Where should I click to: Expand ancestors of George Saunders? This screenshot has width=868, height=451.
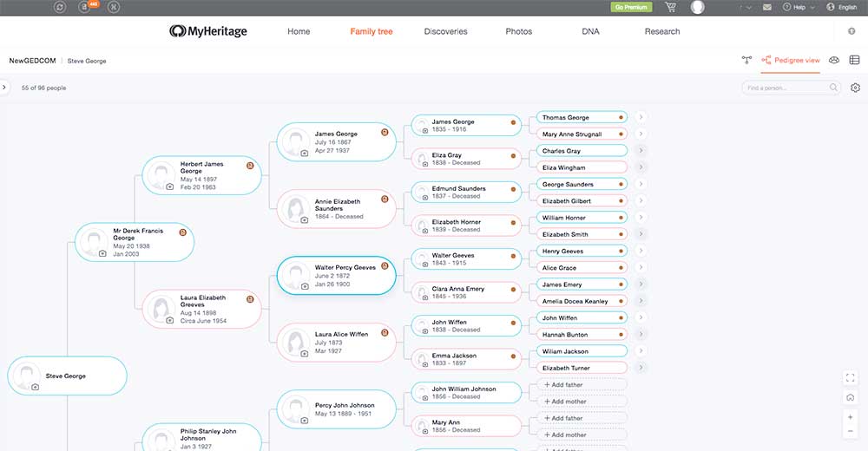click(x=641, y=184)
